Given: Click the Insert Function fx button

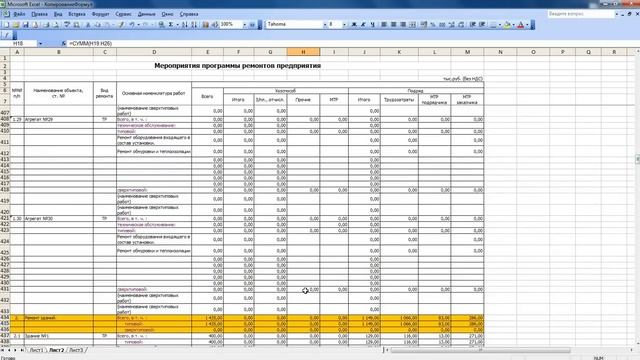Looking at the screenshot, I should 64,43.
